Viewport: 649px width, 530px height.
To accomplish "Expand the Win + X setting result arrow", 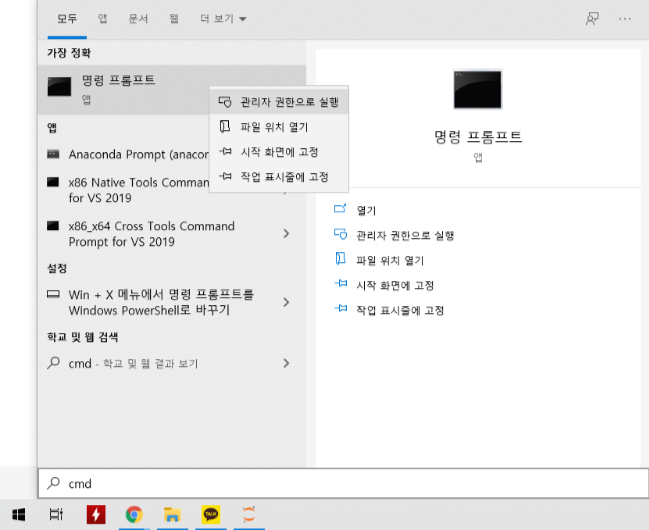I will pos(286,302).
